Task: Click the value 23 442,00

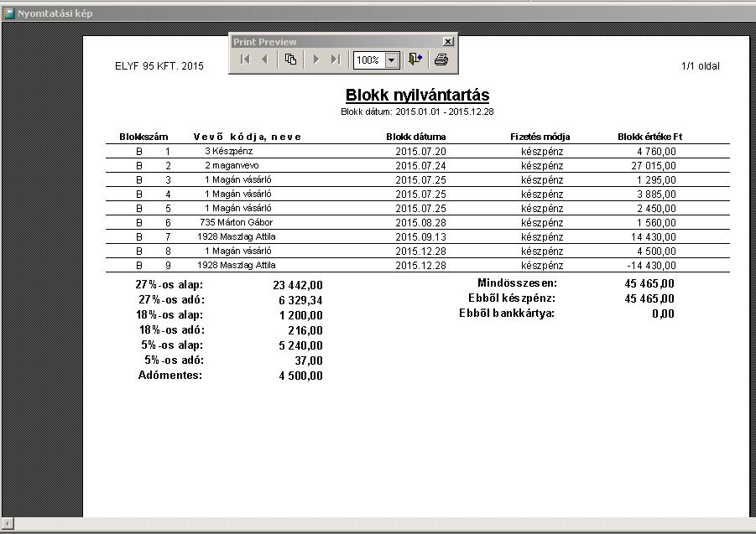Action: (298, 286)
